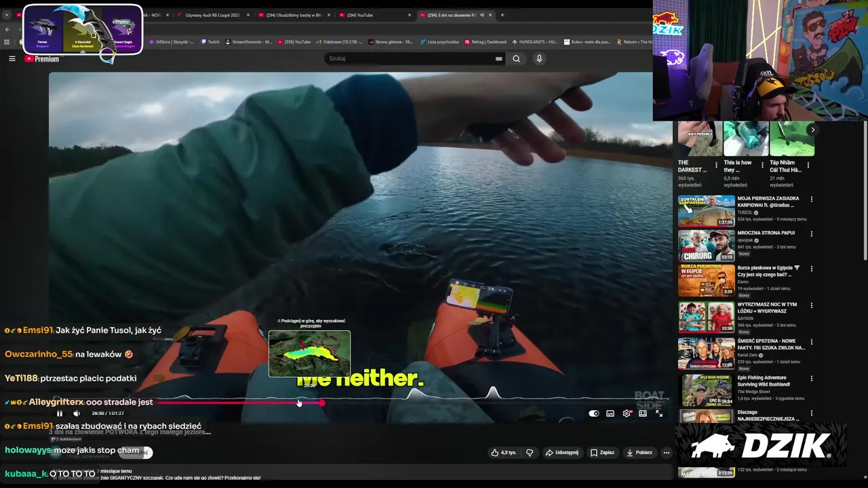868x488 pixels.
Task: Open options for This is how they short
Action: coord(762,165)
